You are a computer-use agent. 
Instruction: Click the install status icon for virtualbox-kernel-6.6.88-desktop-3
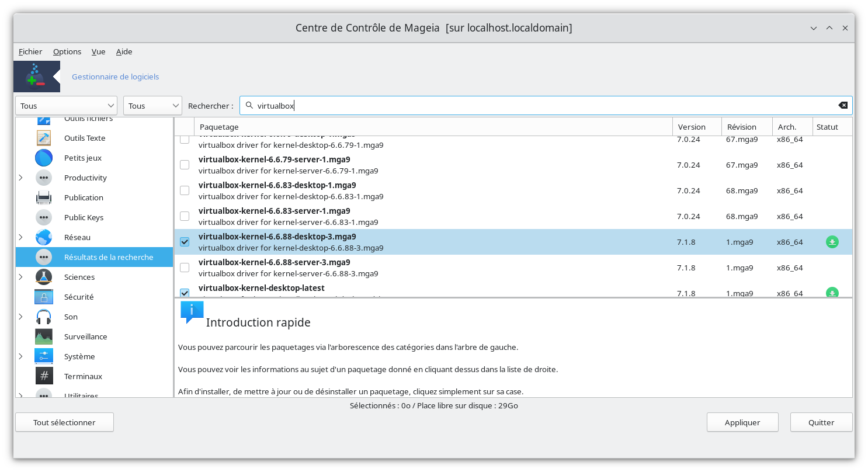tap(832, 242)
